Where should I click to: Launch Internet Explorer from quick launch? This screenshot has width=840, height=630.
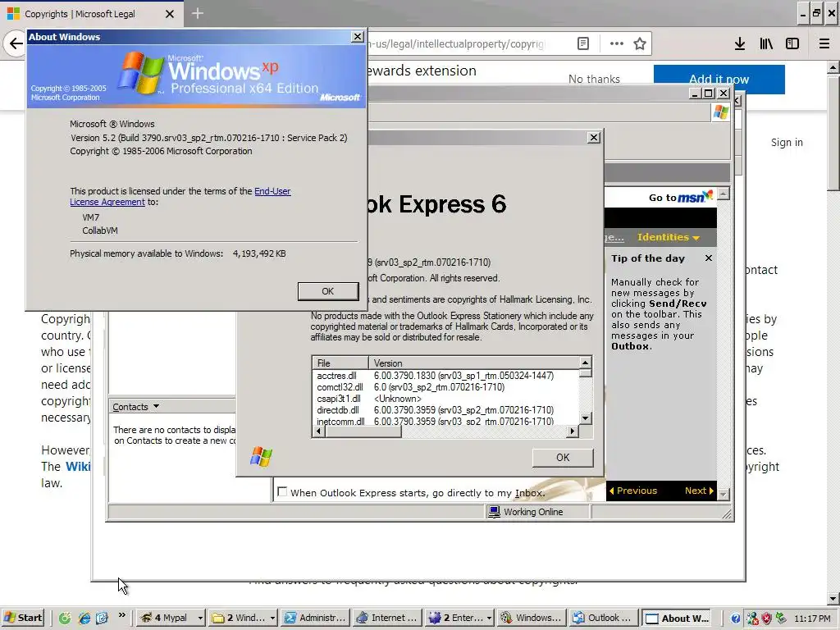(x=84, y=619)
